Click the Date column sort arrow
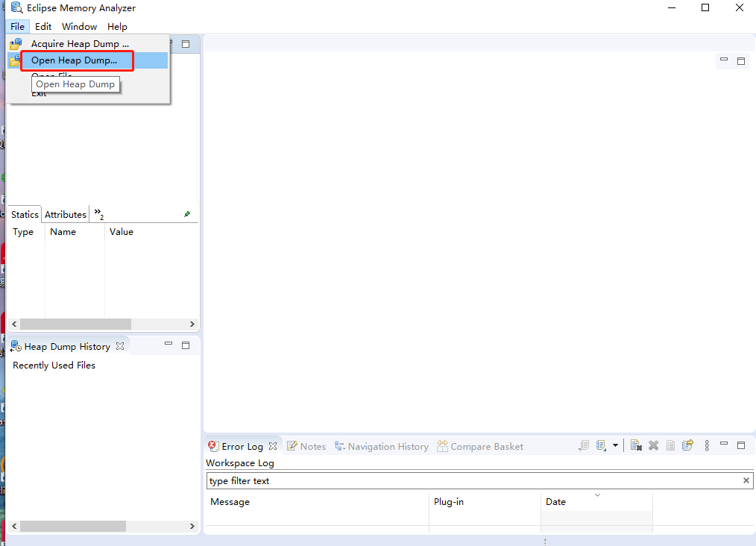 pos(597,495)
